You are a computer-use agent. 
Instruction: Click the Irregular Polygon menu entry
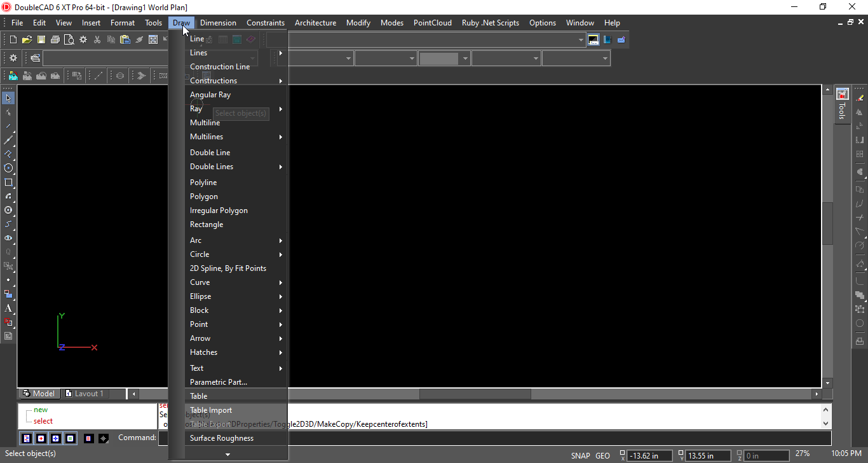236,211
